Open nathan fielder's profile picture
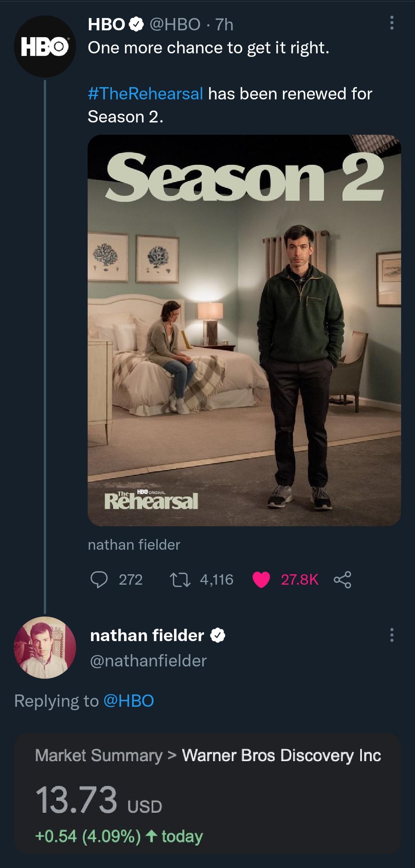The height and width of the screenshot is (868, 415). tap(45, 647)
